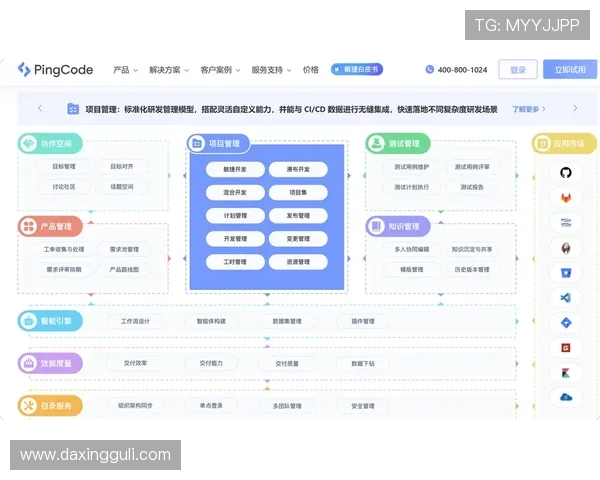Select the Jenkins icon in 应用市场

click(x=566, y=248)
